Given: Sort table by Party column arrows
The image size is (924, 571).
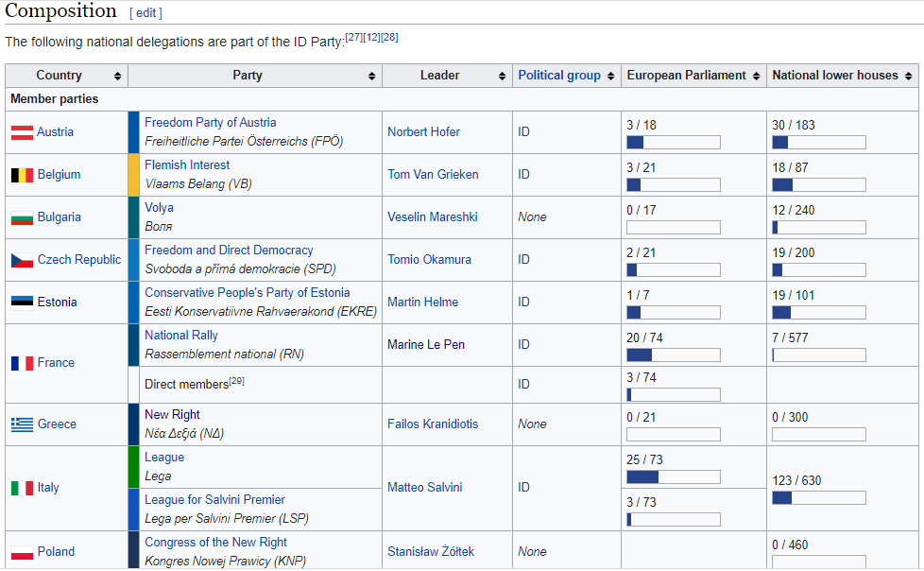Looking at the screenshot, I should [372, 76].
